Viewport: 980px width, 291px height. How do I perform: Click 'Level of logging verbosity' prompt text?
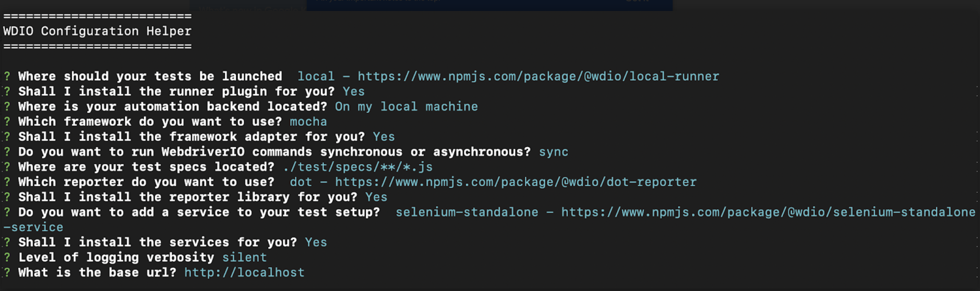(116, 257)
